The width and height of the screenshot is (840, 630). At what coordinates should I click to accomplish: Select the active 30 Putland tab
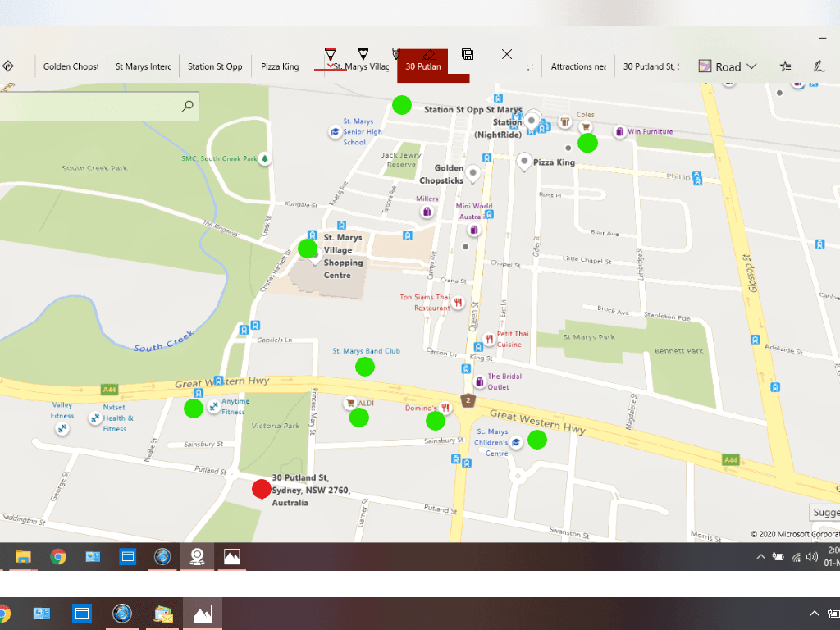(423, 66)
